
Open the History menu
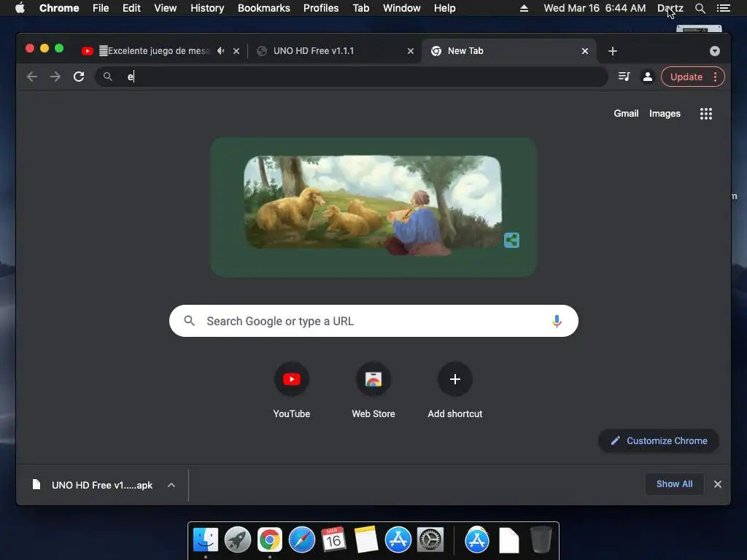click(x=207, y=8)
